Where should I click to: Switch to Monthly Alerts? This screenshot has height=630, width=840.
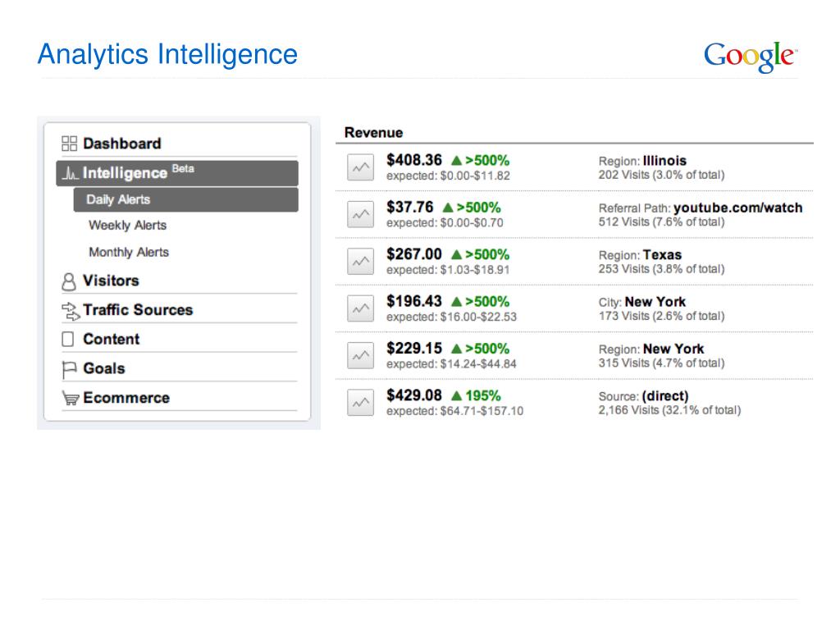pos(129,253)
